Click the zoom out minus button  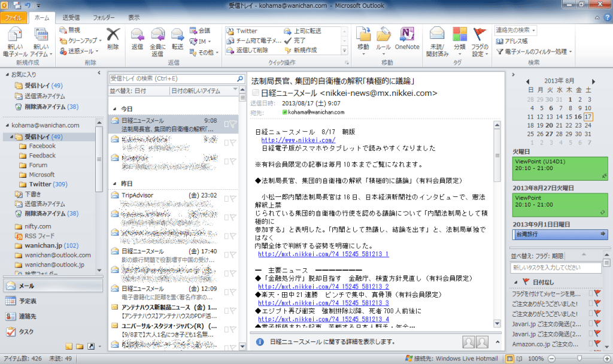[x=551, y=359]
